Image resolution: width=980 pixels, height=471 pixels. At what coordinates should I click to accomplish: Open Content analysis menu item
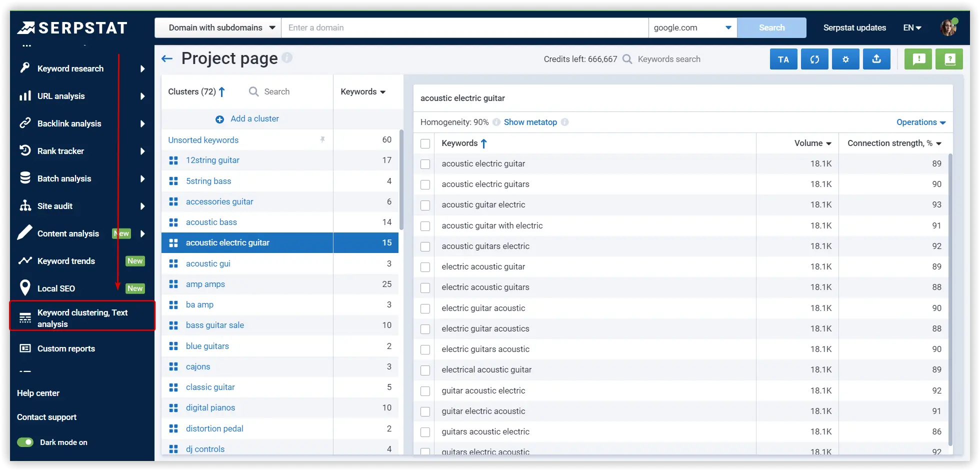68,233
